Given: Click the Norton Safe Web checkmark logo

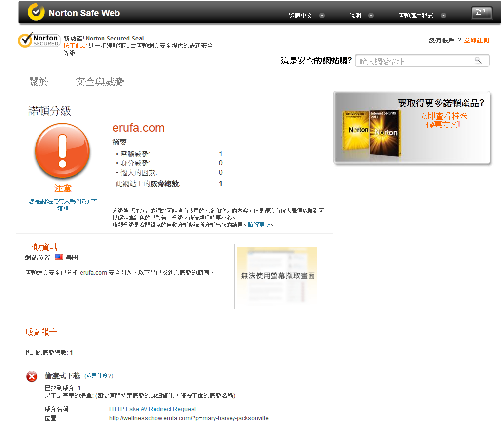Looking at the screenshot, I should pos(36,12).
